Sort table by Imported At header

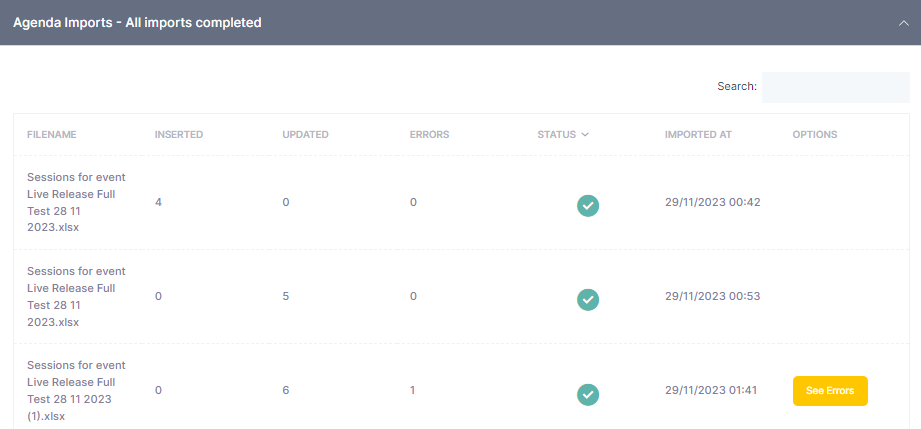point(700,135)
